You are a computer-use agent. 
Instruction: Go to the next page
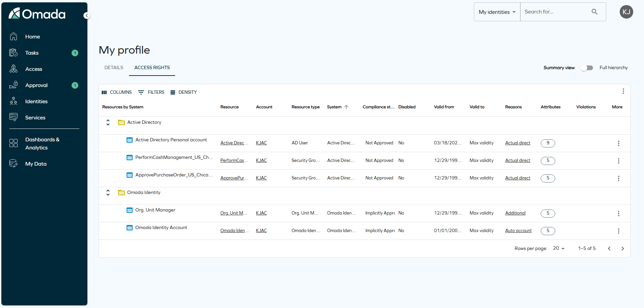[x=623, y=249]
